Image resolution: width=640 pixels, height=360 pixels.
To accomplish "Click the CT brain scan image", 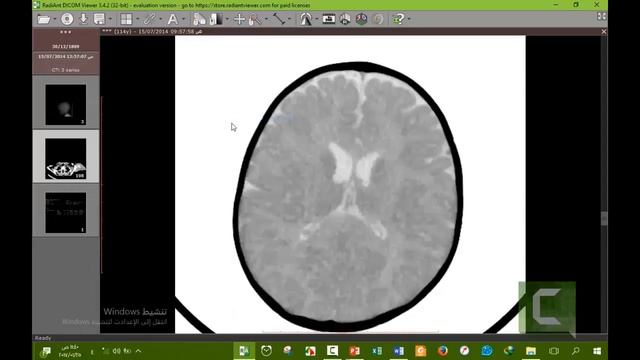I will point(350,184).
